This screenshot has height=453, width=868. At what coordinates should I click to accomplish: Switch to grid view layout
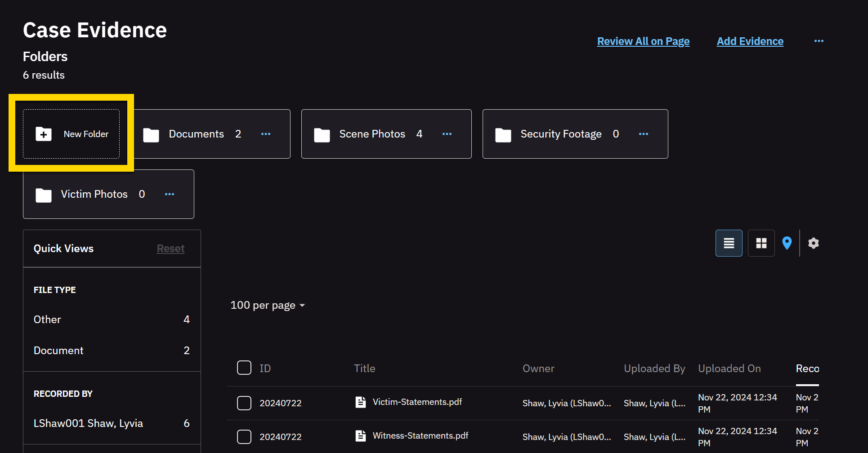pyautogui.click(x=761, y=243)
